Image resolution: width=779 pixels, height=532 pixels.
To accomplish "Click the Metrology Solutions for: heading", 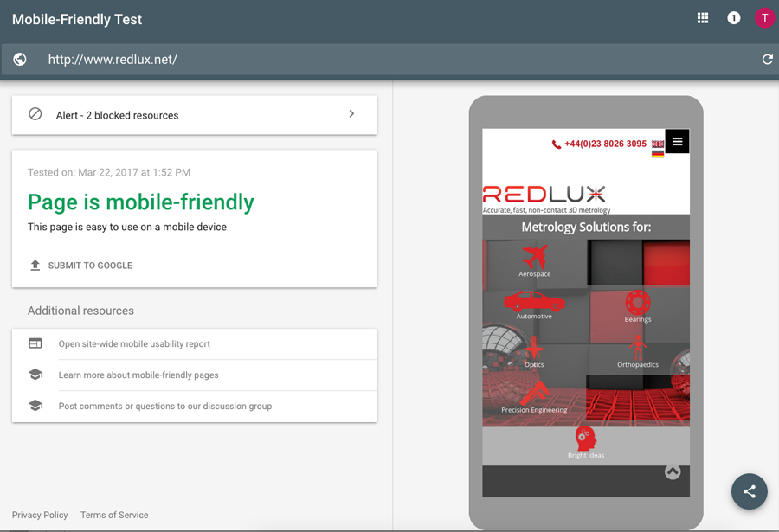I will (586, 227).
